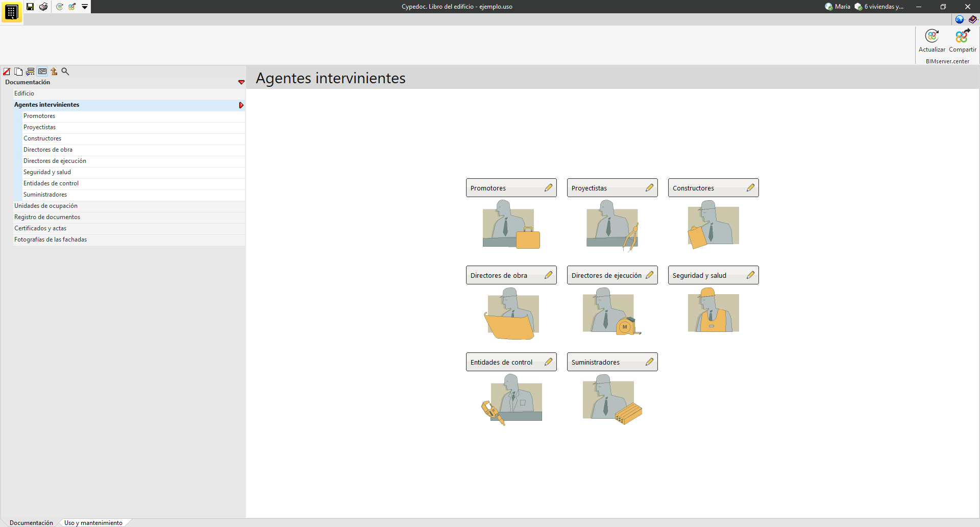Click the Proyectistas illustration with the compass
The height and width of the screenshot is (527, 980).
612,225
